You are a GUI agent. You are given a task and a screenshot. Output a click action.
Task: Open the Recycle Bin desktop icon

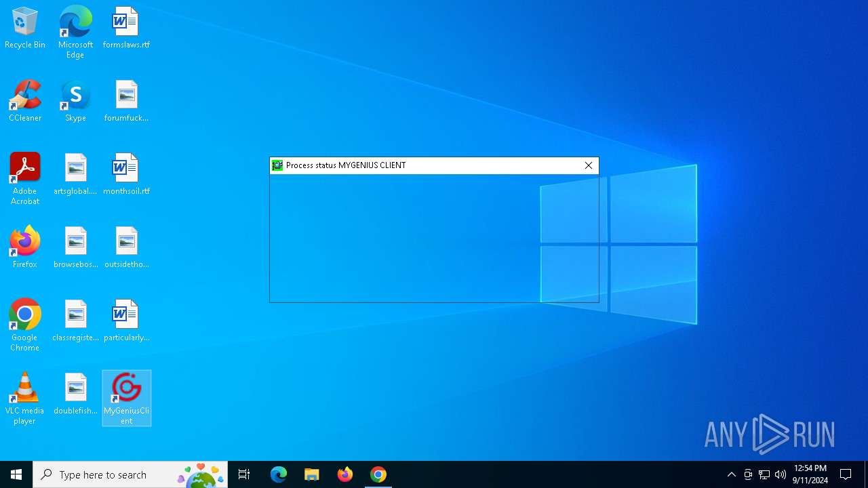(25, 28)
